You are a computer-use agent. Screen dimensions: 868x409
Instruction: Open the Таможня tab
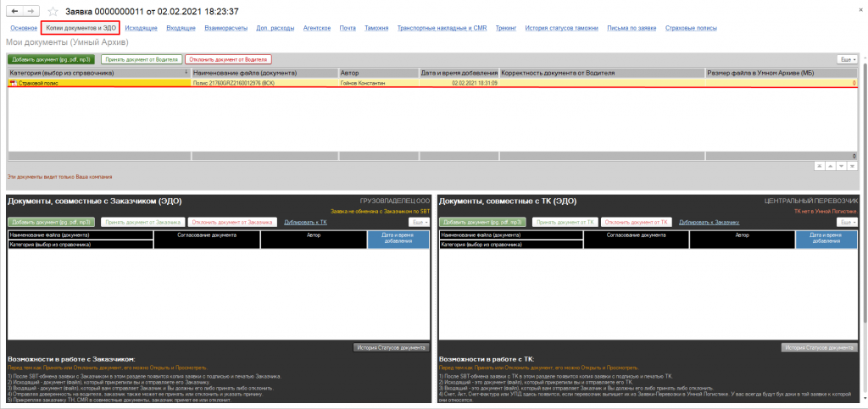(x=376, y=28)
